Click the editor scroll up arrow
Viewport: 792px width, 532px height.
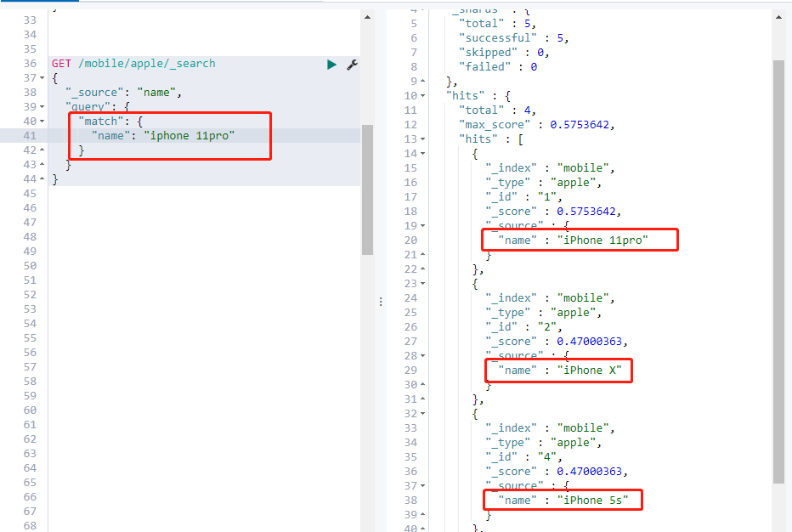(367, 17)
